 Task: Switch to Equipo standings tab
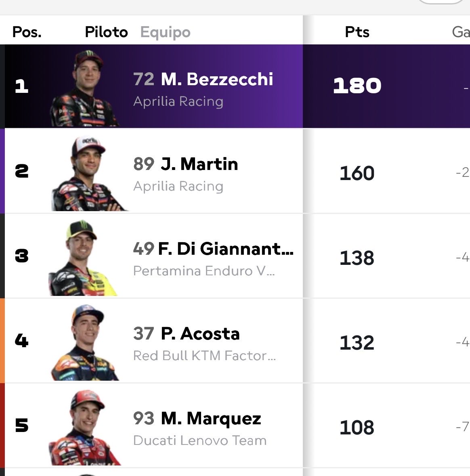[165, 32]
